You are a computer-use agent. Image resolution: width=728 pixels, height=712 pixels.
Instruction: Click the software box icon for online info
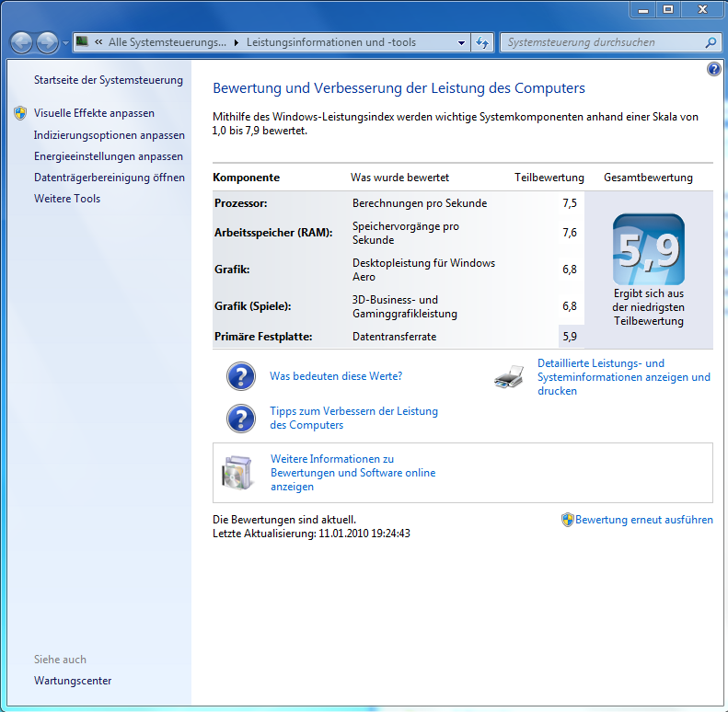pyautogui.click(x=237, y=472)
